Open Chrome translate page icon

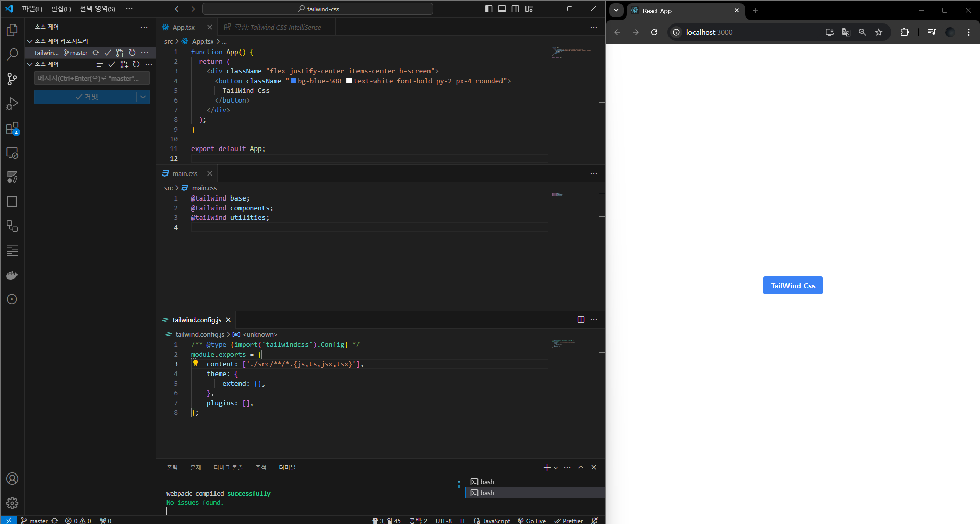pos(846,32)
